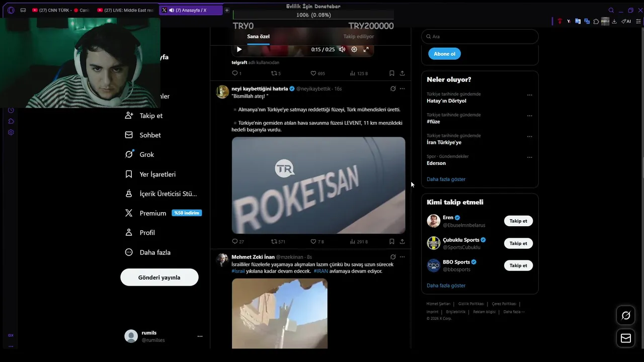Click the Abone ol button
Image resolution: width=644 pixels, height=362 pixels.
[x=445, y=54]
